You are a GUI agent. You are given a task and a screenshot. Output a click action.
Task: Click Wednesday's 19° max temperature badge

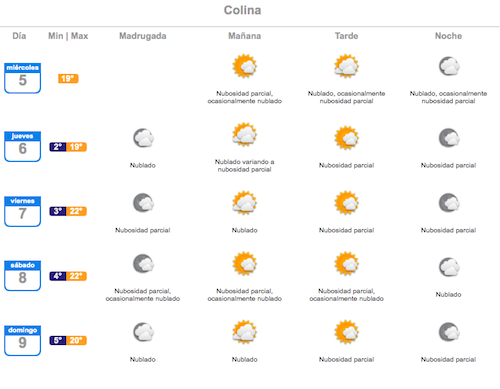68,79
